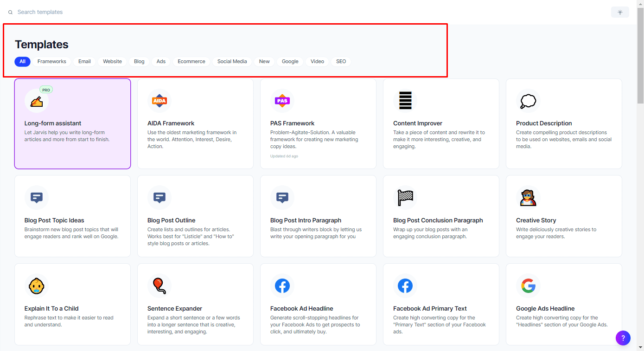
Task: Open the Product Description title
Action: point(544,123)
